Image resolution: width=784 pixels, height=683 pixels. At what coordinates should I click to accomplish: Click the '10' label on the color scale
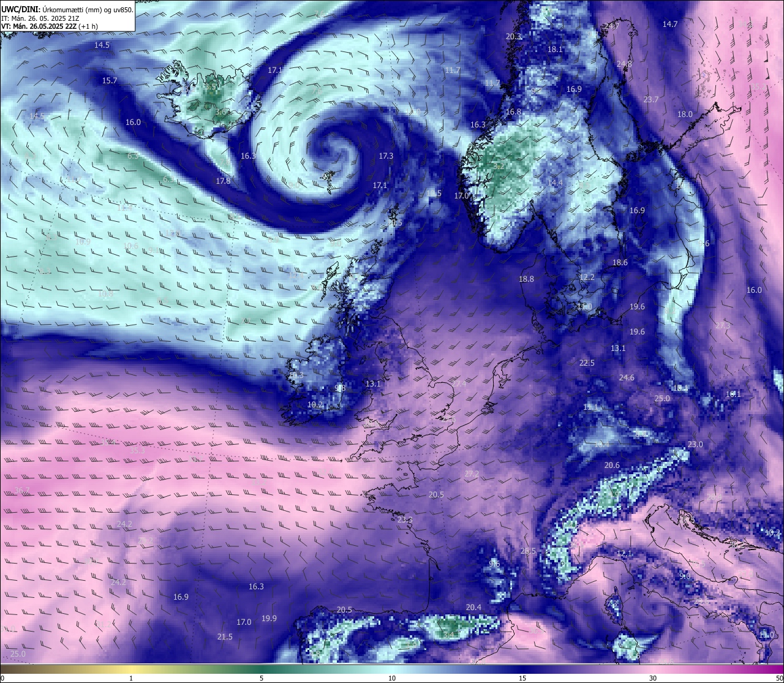pos(392,678)
